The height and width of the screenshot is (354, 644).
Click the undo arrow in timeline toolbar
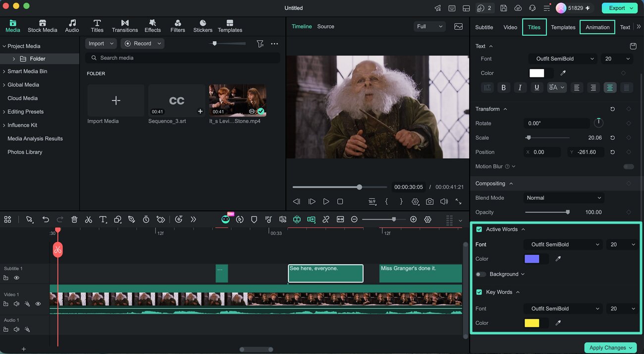(x=46, y=219)
